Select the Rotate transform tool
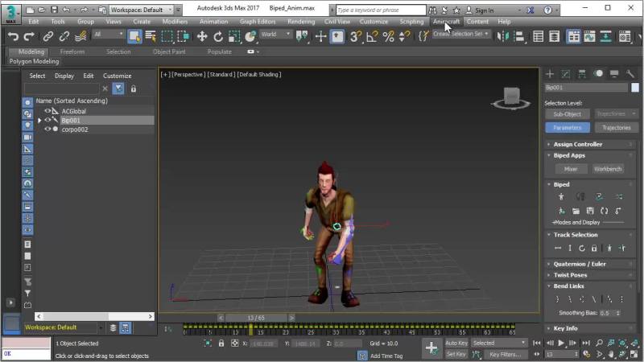 (218, 36)
